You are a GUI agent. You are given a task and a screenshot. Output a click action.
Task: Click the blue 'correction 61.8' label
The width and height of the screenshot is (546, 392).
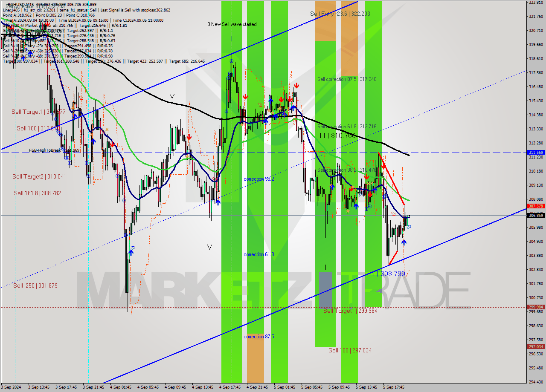pyautogui.click(x=259, y=254)
